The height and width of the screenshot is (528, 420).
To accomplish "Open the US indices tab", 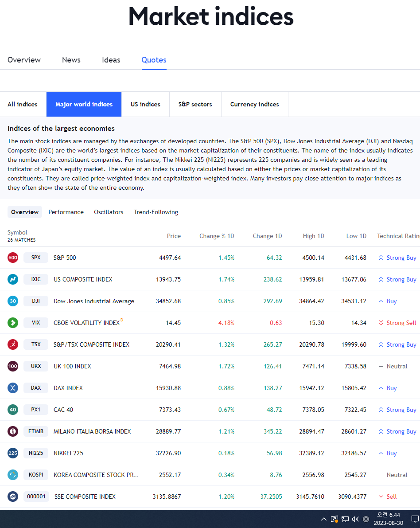I will coord(145,104).
